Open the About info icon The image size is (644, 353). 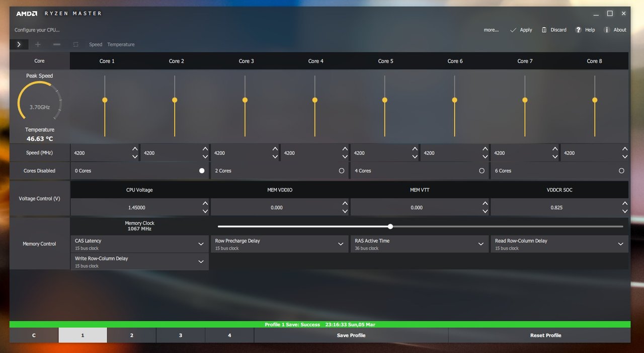click(x=615, y=30)
